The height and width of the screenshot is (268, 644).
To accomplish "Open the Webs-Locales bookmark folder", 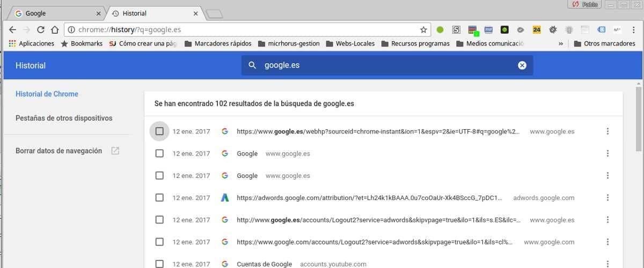I will click(350, 43).
